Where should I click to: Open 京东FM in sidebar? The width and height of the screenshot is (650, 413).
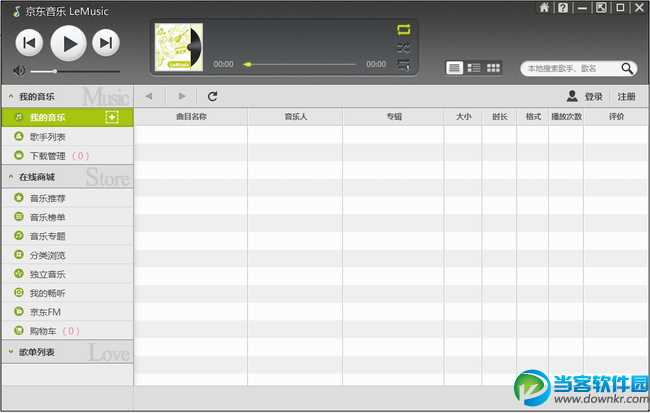click(x=68, y=312)
